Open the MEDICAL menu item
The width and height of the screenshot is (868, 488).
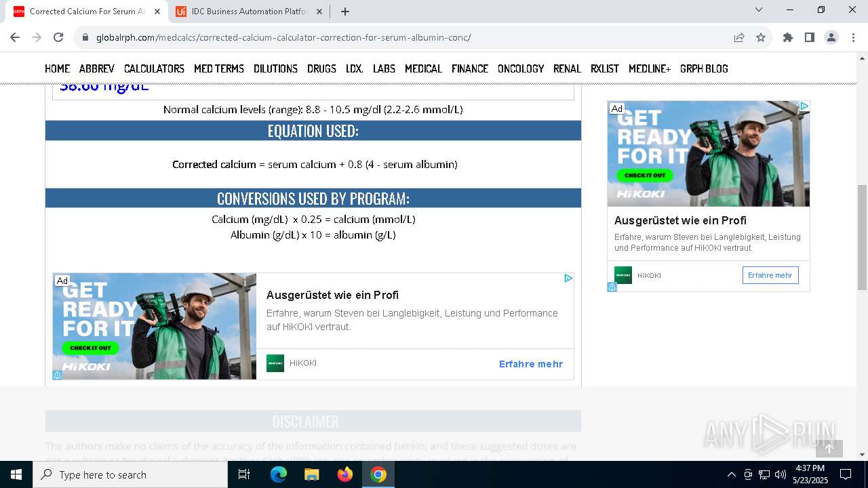(423, 68)
